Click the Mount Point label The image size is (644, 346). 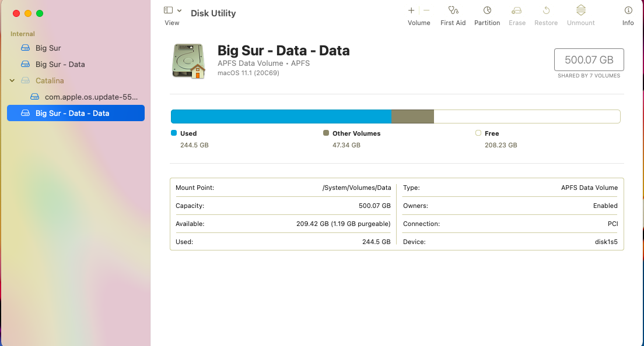click(x=195, y=188)
